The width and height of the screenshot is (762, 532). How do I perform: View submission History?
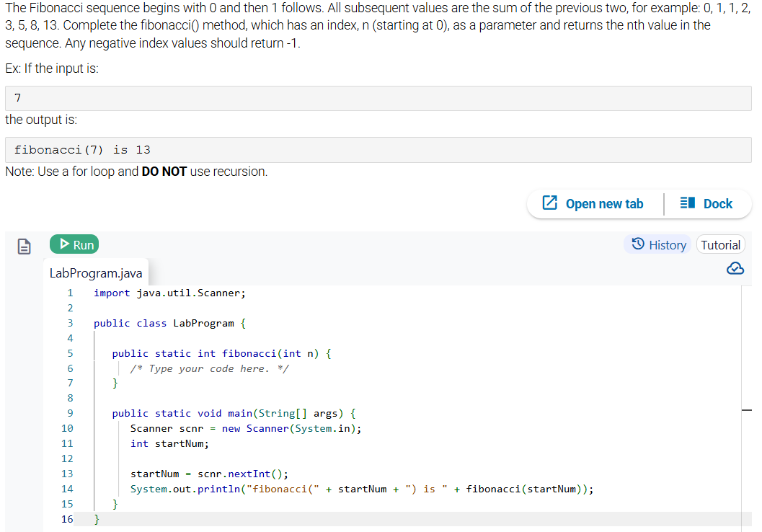click(x=657, y=244)
